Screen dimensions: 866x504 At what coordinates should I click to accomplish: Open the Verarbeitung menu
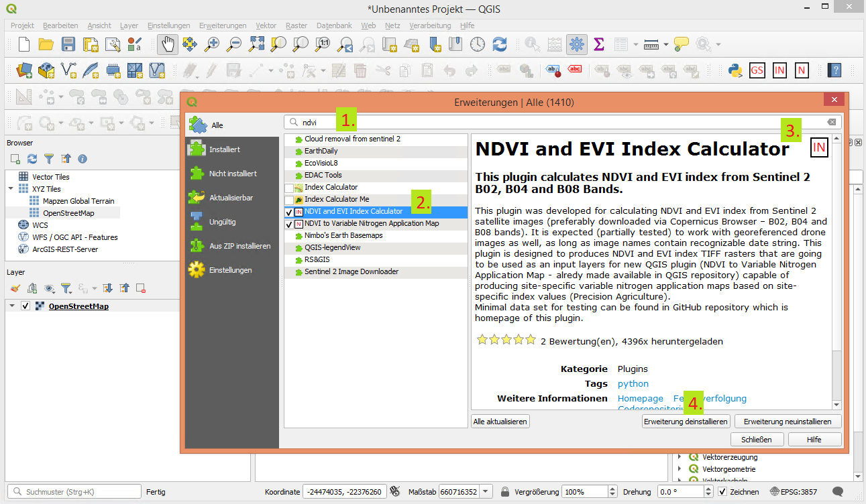point(430,25)
